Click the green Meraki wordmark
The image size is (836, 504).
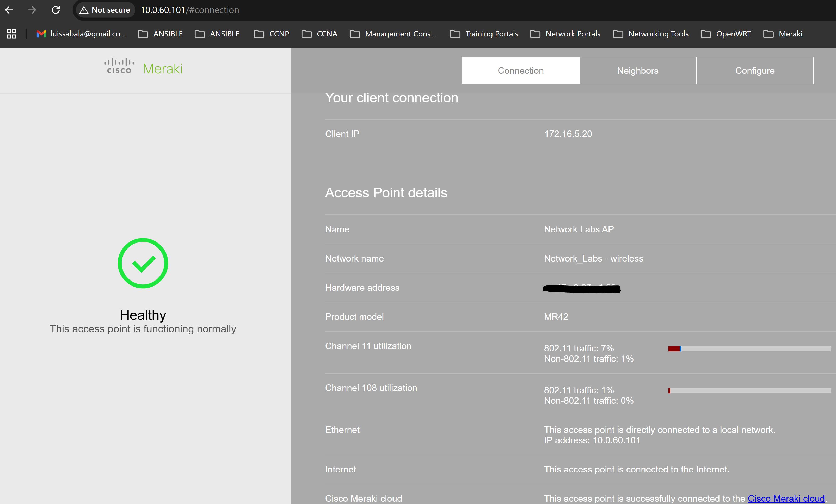pyautogui.click(x=163, y=69)
